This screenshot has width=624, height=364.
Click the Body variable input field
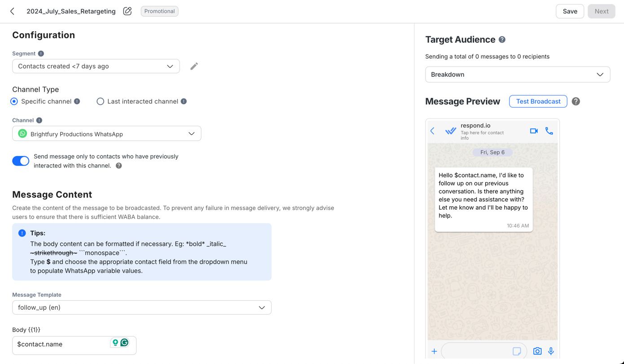74,345
